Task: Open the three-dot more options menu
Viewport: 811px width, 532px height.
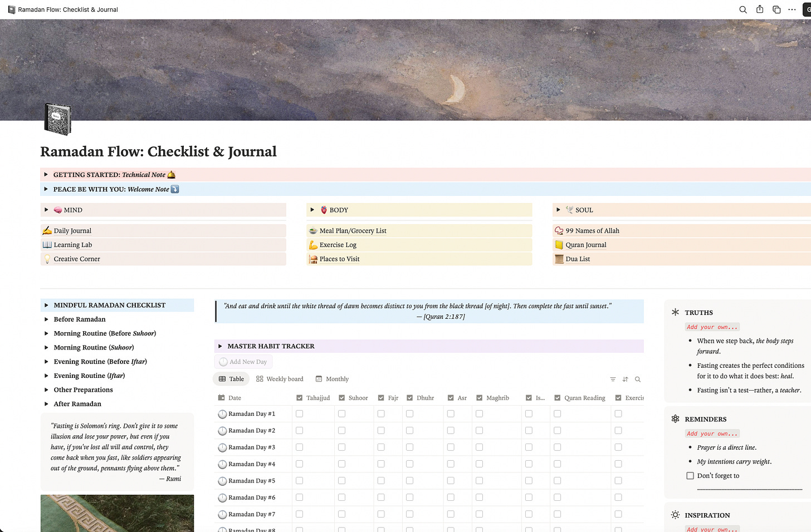Action: click(792, 9)
